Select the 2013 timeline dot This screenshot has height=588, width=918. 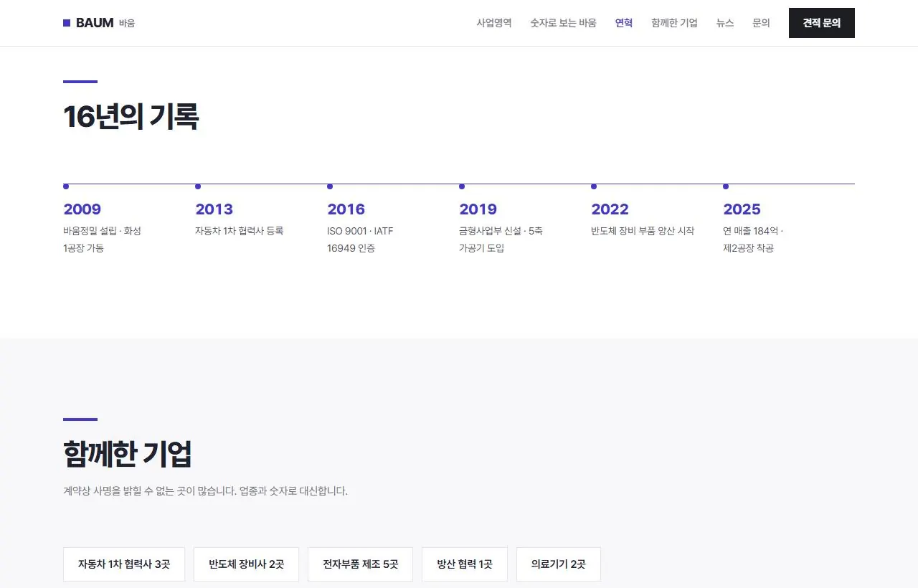(x=198, y=186)
